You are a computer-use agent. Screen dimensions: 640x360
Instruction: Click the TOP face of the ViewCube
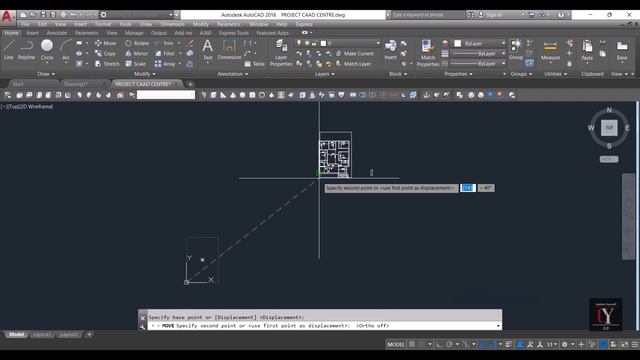[609, 128]
